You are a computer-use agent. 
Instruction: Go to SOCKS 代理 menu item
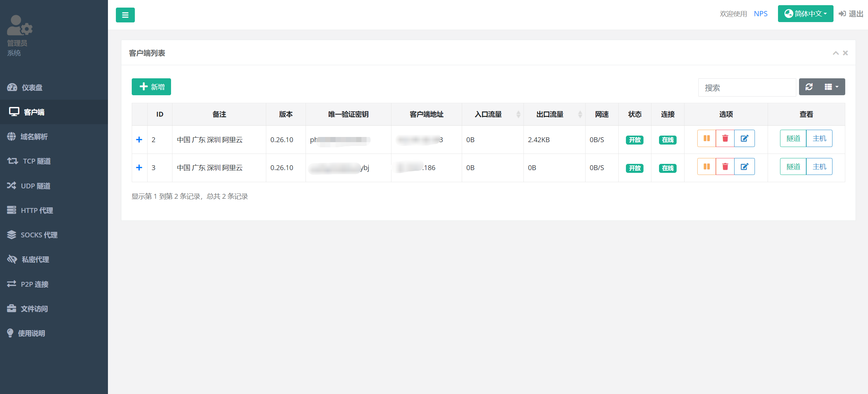click(39, 235)
